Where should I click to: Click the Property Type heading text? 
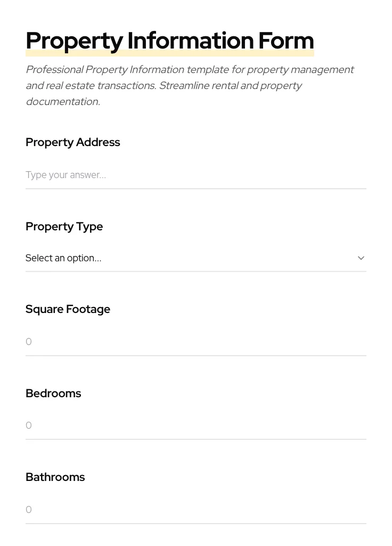pos(64,227)
